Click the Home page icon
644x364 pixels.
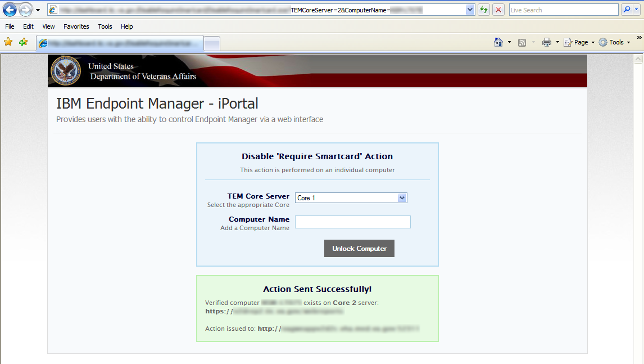pyautogui.click(x=498, y=42)
